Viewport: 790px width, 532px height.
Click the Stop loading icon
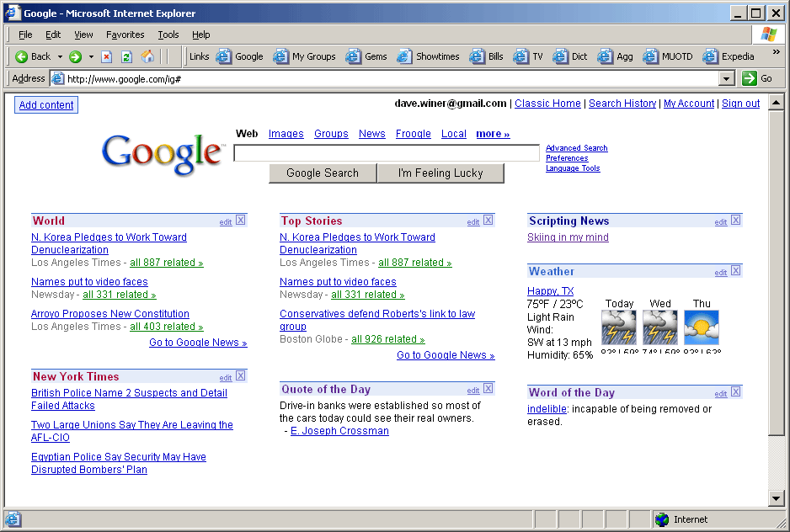pyautogui.click(x=106, y=56)
